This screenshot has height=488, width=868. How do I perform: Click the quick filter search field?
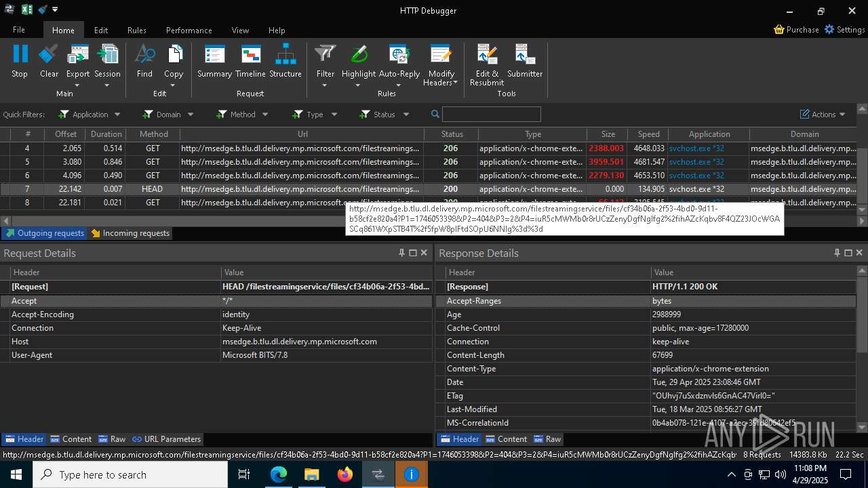tap(491, 114)
